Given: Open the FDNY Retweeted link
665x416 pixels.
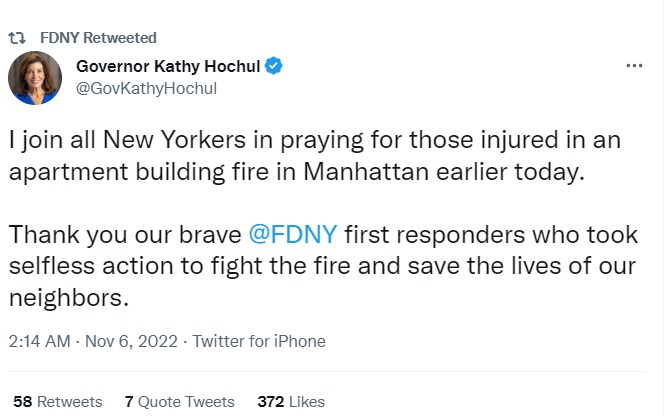Looking at the screenshot, I should tap(98, 38).
